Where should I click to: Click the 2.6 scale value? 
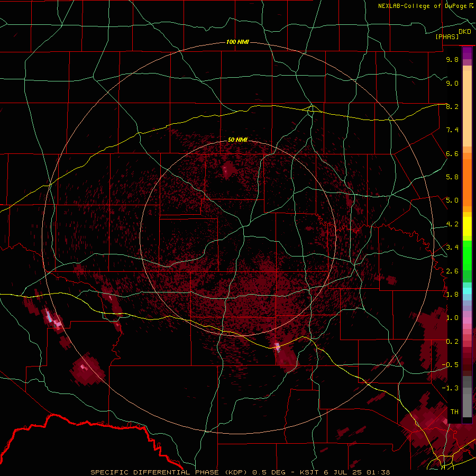tap(452, 271)
